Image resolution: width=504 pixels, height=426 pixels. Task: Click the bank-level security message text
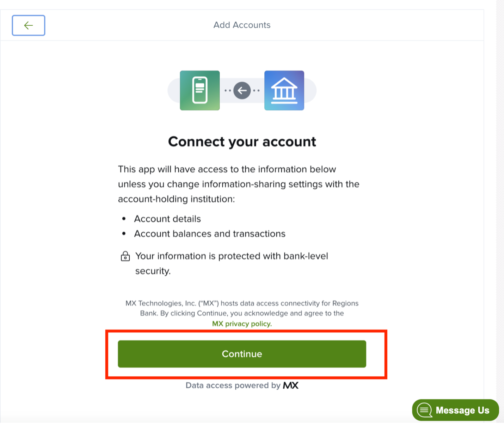(232, 263)
